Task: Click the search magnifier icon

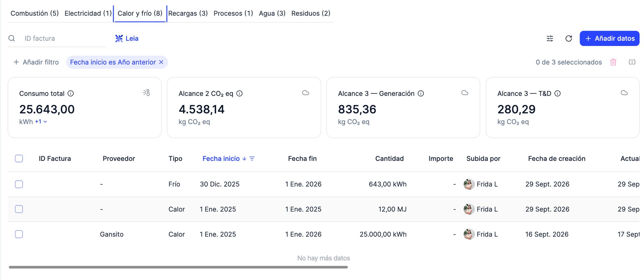Action: [x=12, y=38]
